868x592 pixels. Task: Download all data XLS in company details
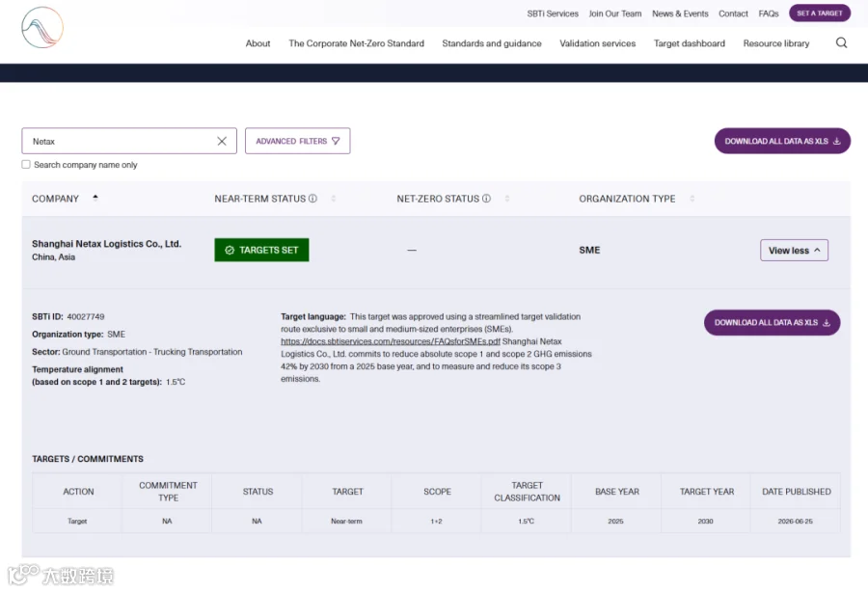pos(772,323)
